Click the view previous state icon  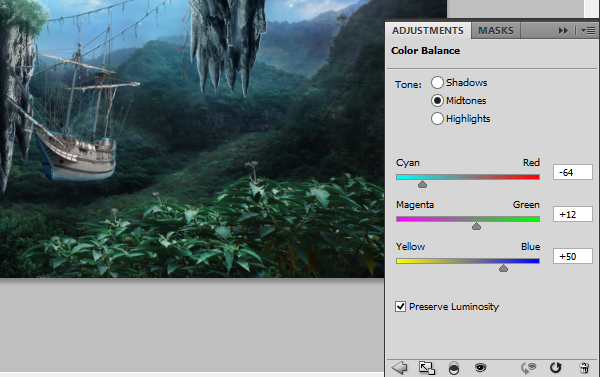(x=528, y=368)
